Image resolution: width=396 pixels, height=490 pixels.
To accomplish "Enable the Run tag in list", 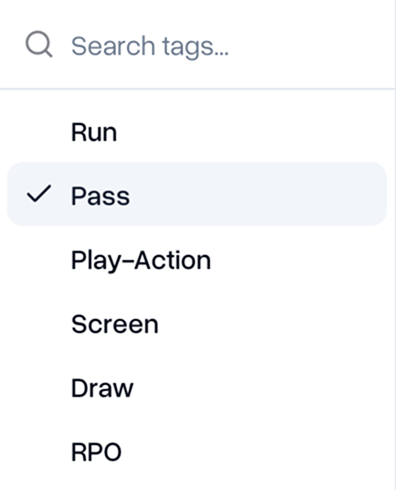I will [197, 132].
